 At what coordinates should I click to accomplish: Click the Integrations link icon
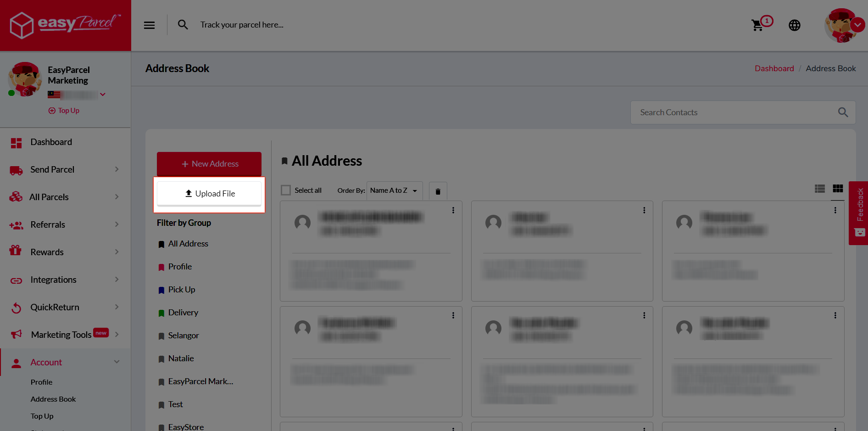16,280
